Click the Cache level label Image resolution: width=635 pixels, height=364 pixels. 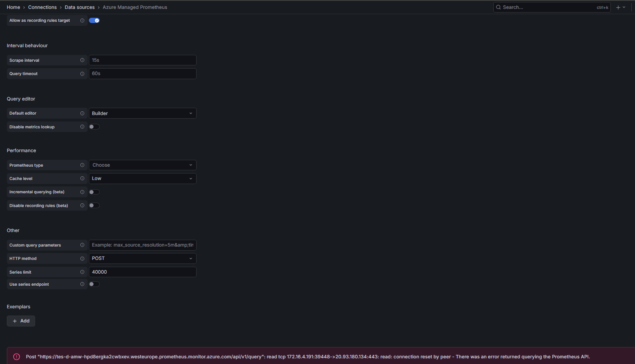coord(21,179)
